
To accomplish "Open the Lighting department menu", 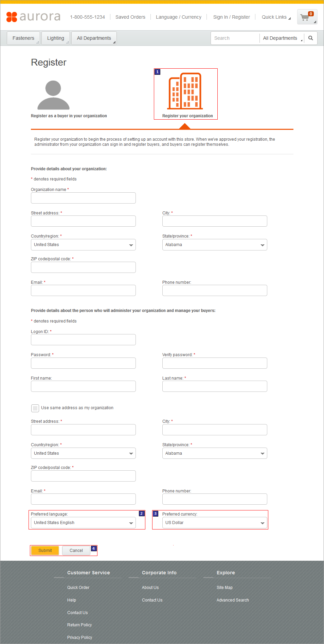I will click(55, 38).
